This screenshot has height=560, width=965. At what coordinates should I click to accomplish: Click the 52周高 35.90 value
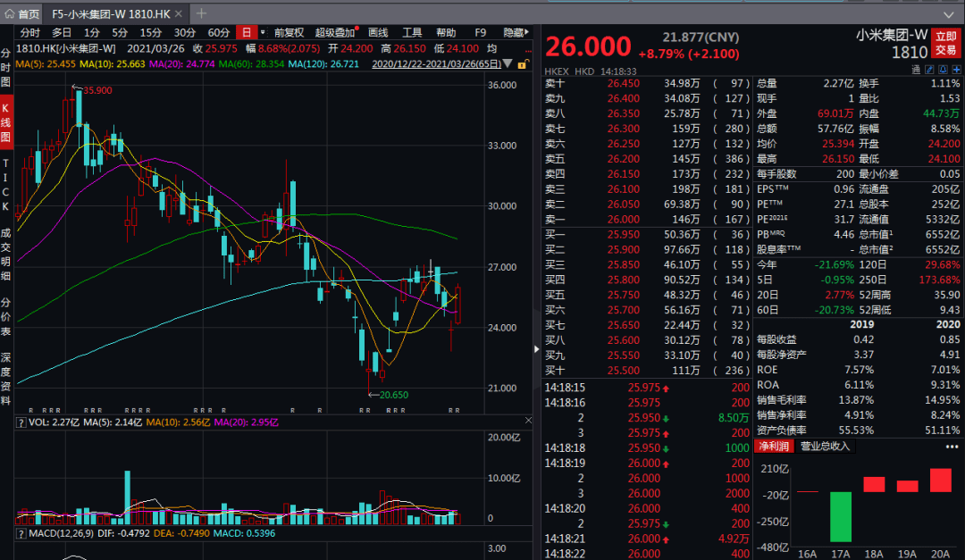point(947,295)
